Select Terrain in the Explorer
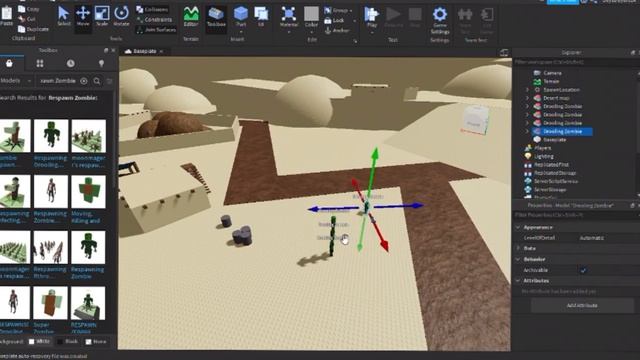The height and width of the screenshot is (360, 640). [547, 81]
